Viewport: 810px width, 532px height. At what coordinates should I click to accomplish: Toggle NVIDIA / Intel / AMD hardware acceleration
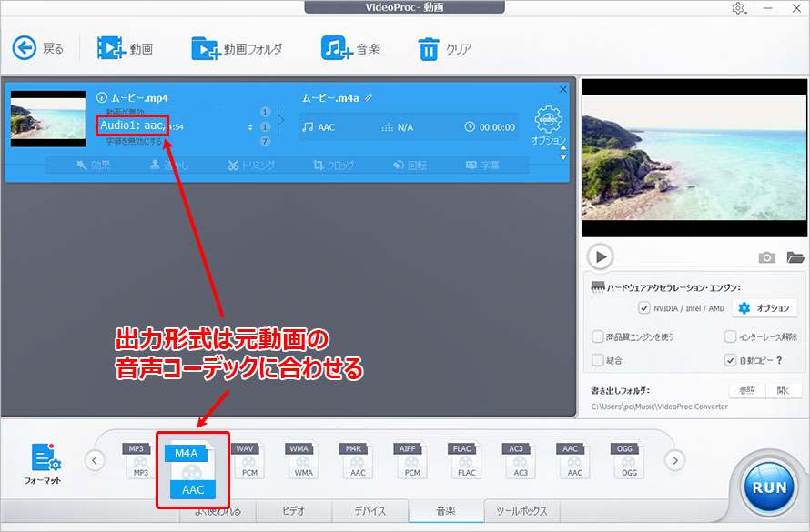pos(643,308)
